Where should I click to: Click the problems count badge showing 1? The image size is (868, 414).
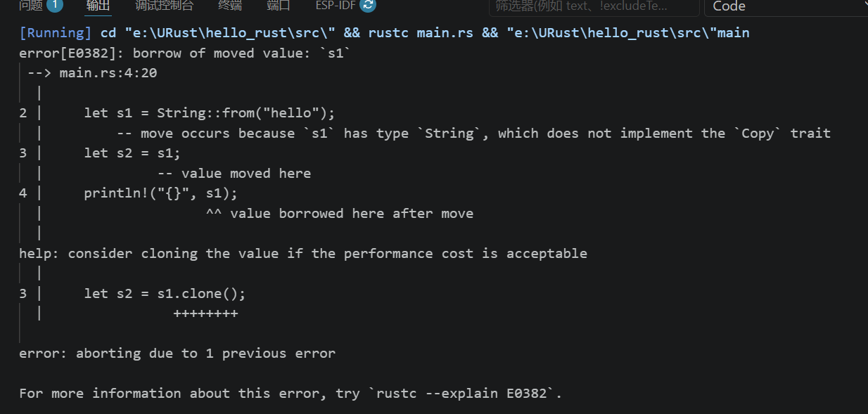(55, 6)
